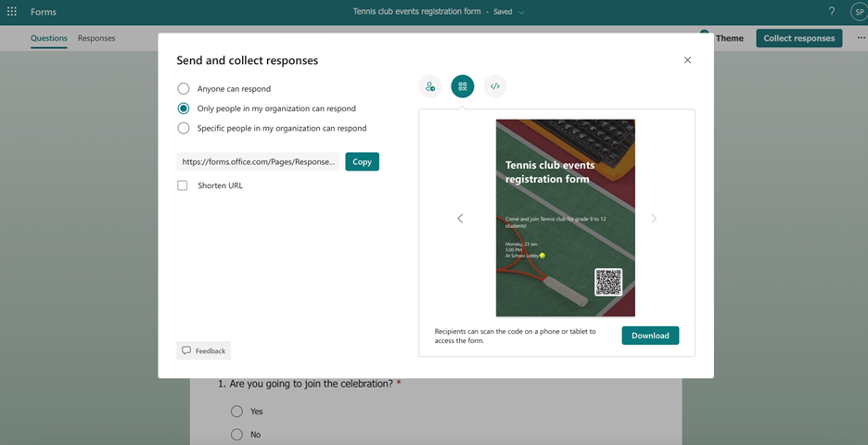Image resolution: width=868 pixels, height=445 pixels.
Task: Select Anyone can respond option
Action: (x=184, y=89)
